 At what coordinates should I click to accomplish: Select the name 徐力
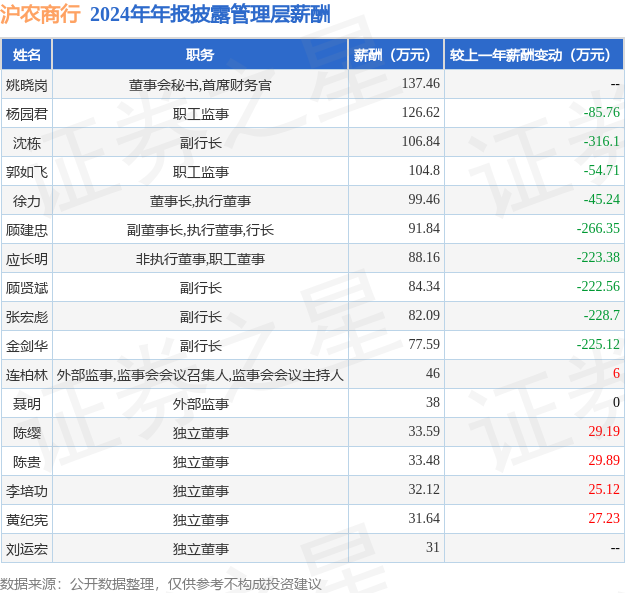pyautogui.click(x=27, y=201)
